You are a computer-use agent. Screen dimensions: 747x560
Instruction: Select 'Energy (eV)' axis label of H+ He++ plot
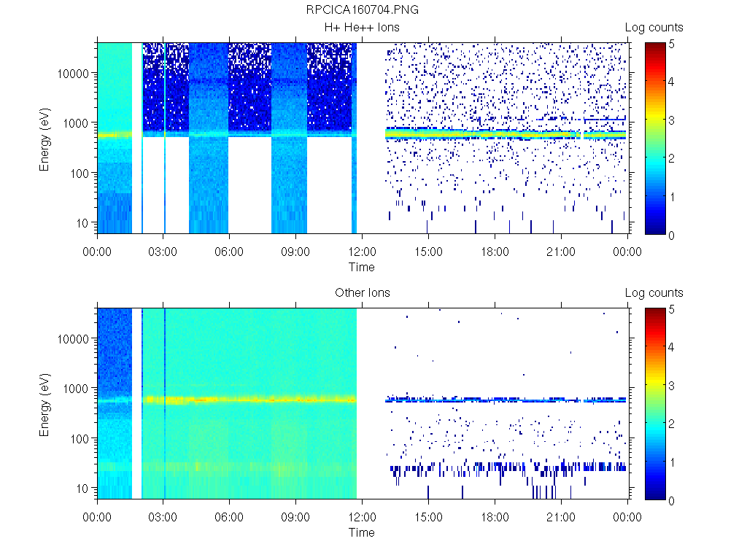click(x=44, y=139)
